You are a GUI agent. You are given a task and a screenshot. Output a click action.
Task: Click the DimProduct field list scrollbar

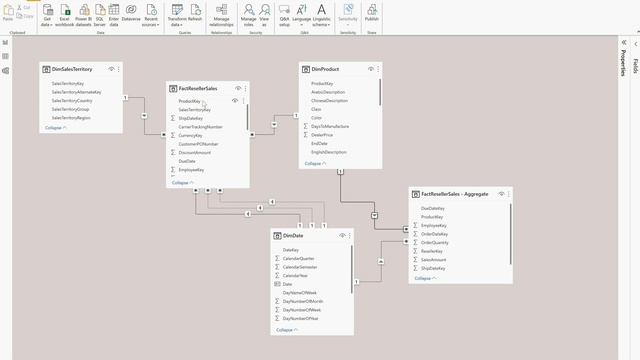[x=380, y=92]
